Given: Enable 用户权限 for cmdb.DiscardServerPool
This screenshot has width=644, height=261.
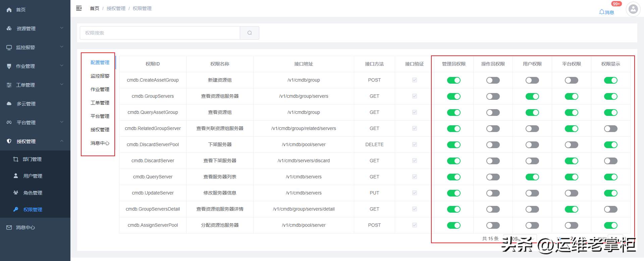Looking at the screenshot, I should (532, 145).
